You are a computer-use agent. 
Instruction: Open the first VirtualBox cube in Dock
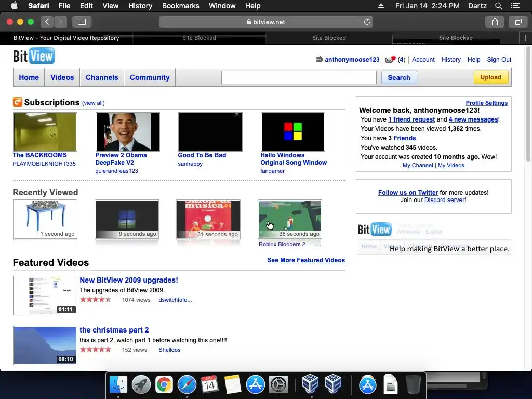coord(310,384)
